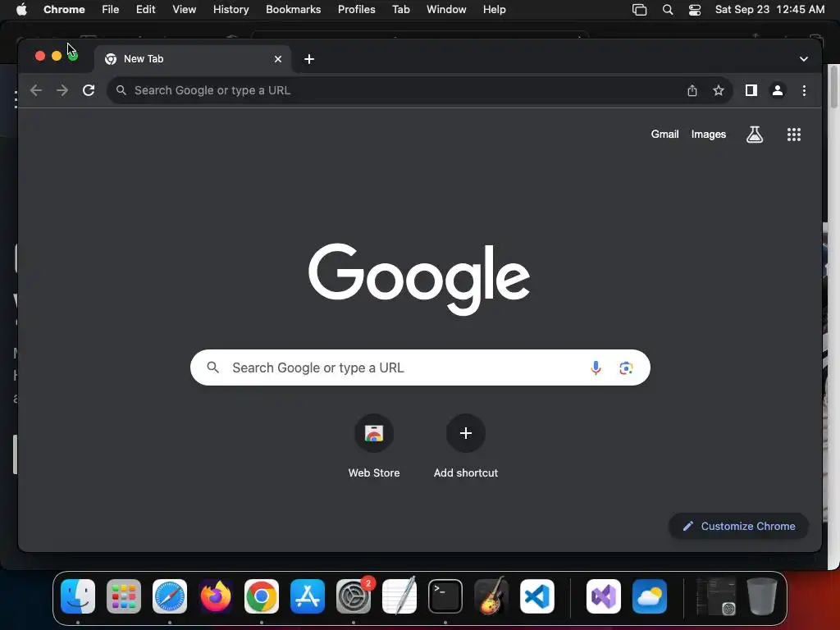The width and height of the screenshot is (840, 630).
Task: Open Control Center in menu bar
Action: [694, 10]
